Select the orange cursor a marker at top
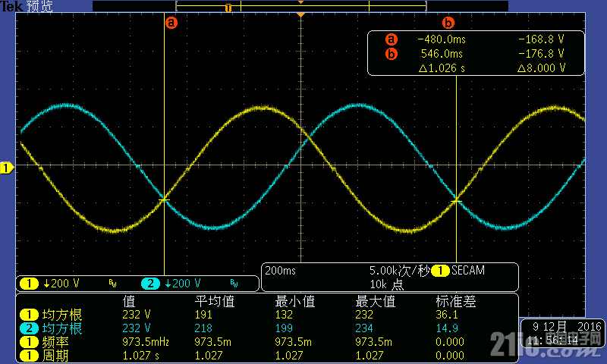The height and width of the screenshot is (364, 607). [x=171, y=23]
